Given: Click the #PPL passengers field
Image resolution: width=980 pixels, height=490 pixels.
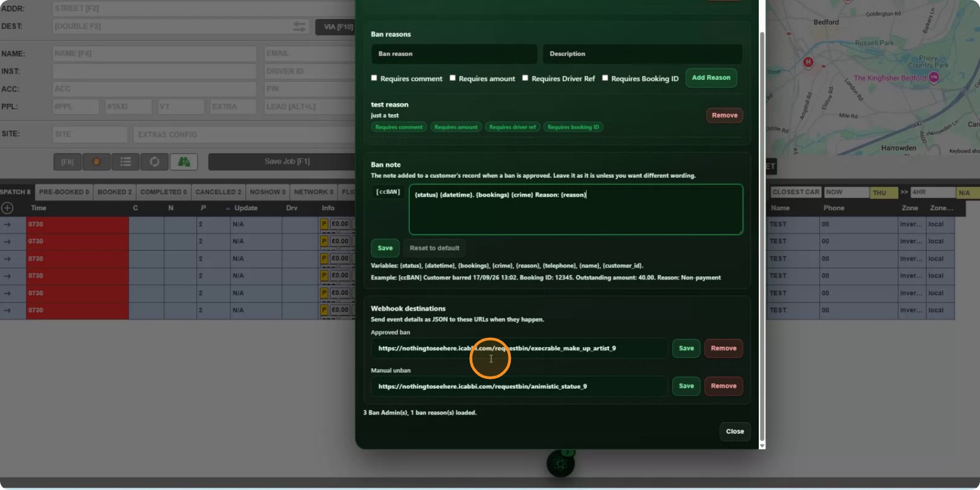Looking at the screenshot, I should point(76,107).
